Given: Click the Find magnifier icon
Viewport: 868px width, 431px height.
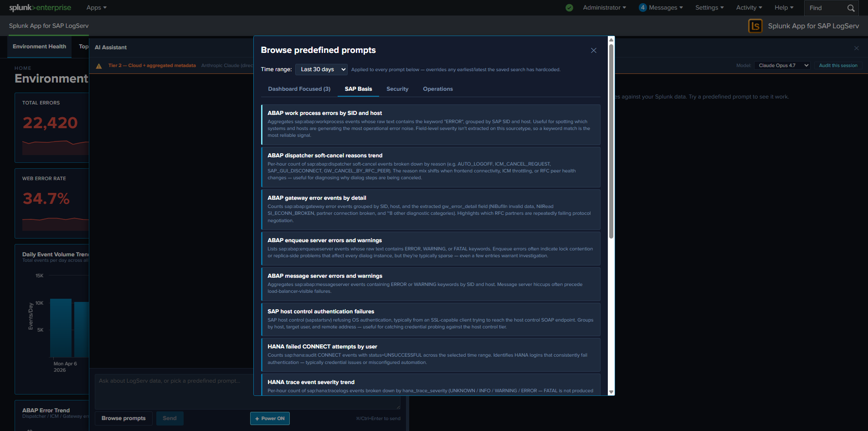Looking at the screenshot, I should pyautogui.click(x=851, y=8).
